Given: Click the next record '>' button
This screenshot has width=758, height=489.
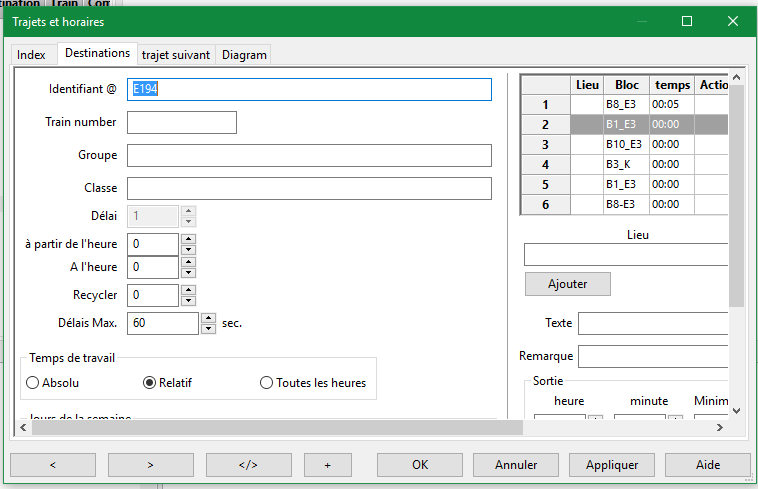Looking at the screenshot, I should (150, 465).
